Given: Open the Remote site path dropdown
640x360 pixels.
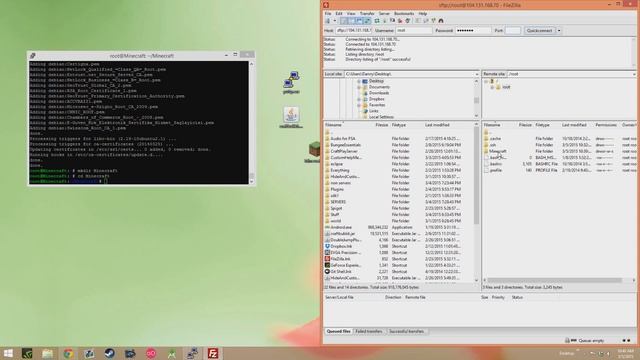Looking at the screenshot, I should [x=634, y=74].
